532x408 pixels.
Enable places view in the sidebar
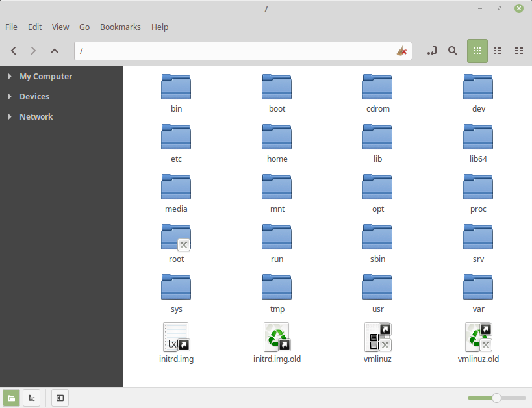click(12, 398)
